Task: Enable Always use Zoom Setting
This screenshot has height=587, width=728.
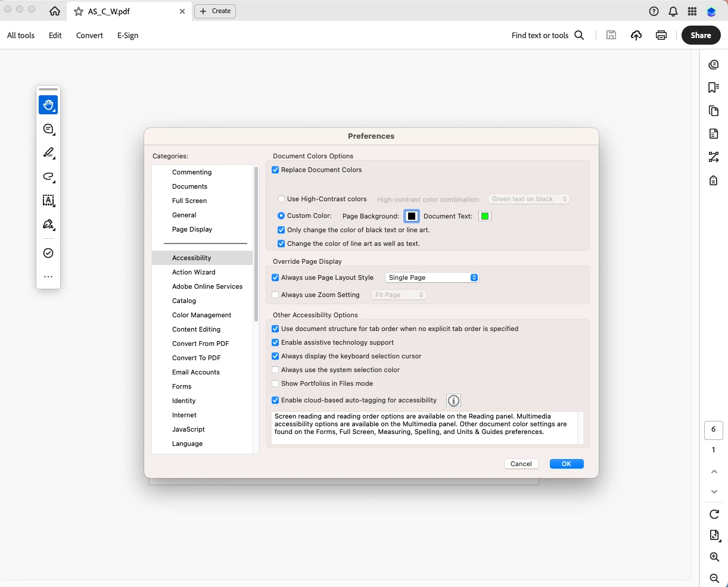Action: pyautogui.click(x=275, y=295)
